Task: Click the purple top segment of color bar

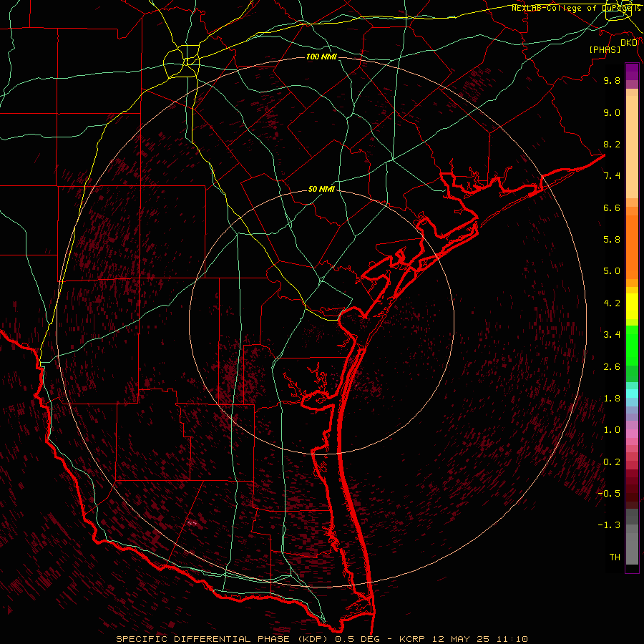Action: click(x=632, y=72)
